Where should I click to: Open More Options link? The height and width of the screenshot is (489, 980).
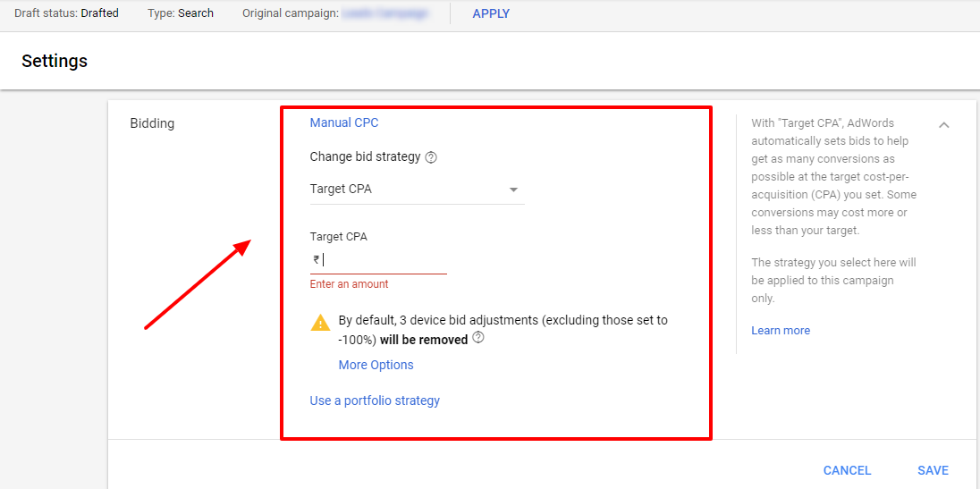(376, 365)
